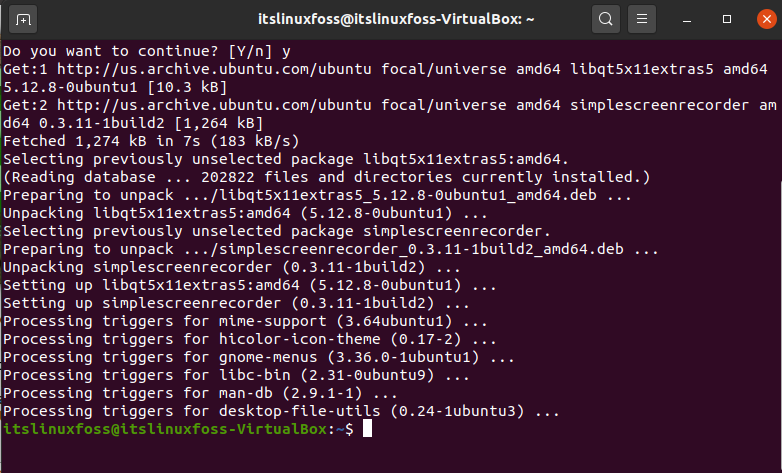Click the "Setting up simplescreenrecorder" line

tap(236, 303)
